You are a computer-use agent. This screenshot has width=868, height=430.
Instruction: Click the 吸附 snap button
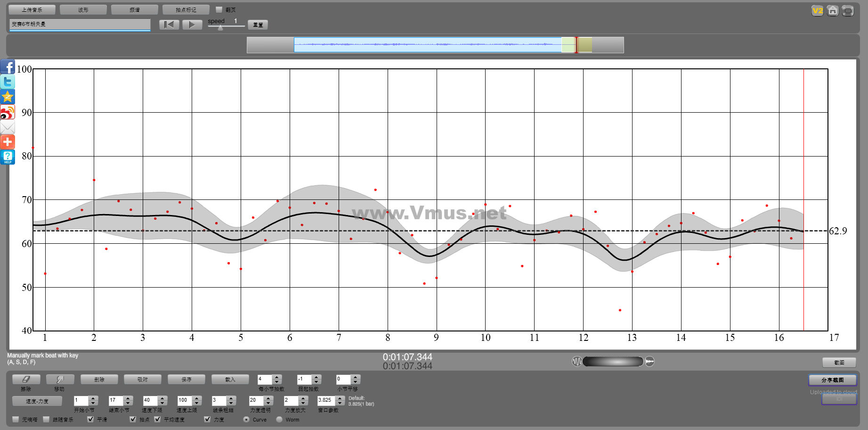[143, 380]
